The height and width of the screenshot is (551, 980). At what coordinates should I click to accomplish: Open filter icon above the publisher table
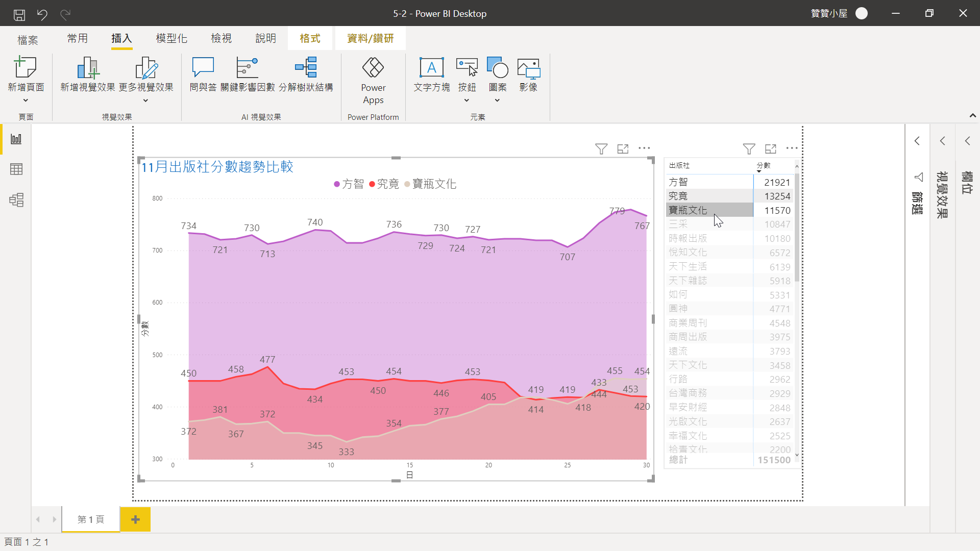click(x=749, y=148)
